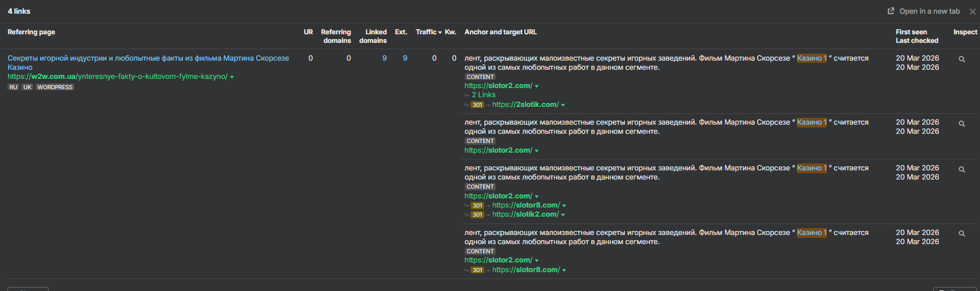This screenshot has width=980, height=291.
Task: Click the Linked domains count 9
Action: click(x=384, y=58)
